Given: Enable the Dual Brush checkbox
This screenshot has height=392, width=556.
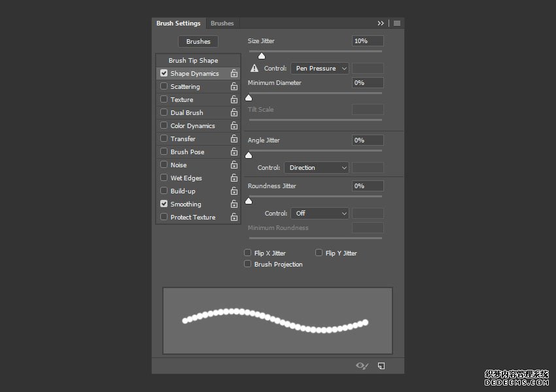Looking at the screenshot, I should click(164, 112).
